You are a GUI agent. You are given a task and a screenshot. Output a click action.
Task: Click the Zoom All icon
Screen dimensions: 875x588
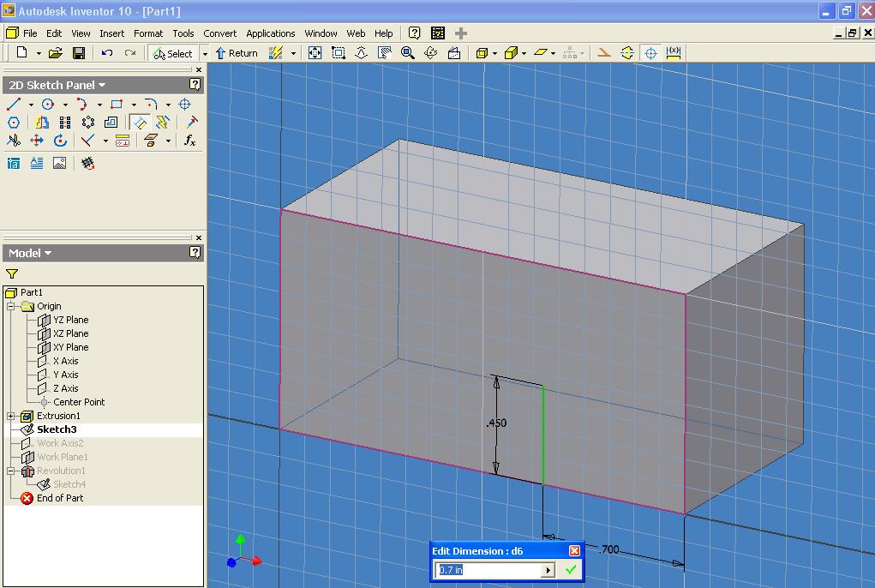(315, 53)
